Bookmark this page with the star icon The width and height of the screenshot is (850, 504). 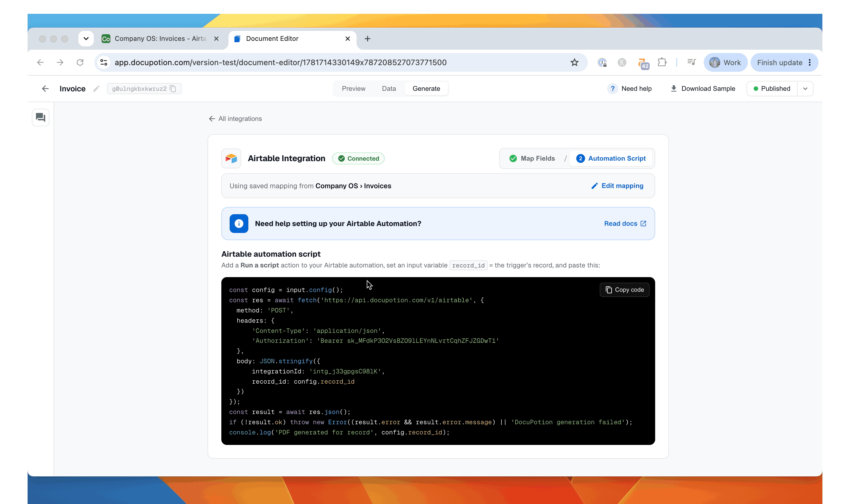(574, 62)
